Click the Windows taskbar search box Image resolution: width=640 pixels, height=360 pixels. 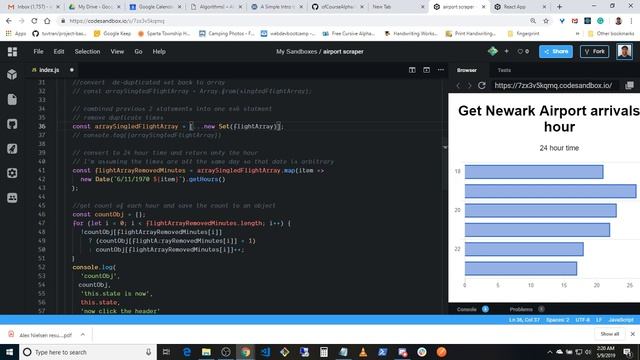tap(88, 352)
